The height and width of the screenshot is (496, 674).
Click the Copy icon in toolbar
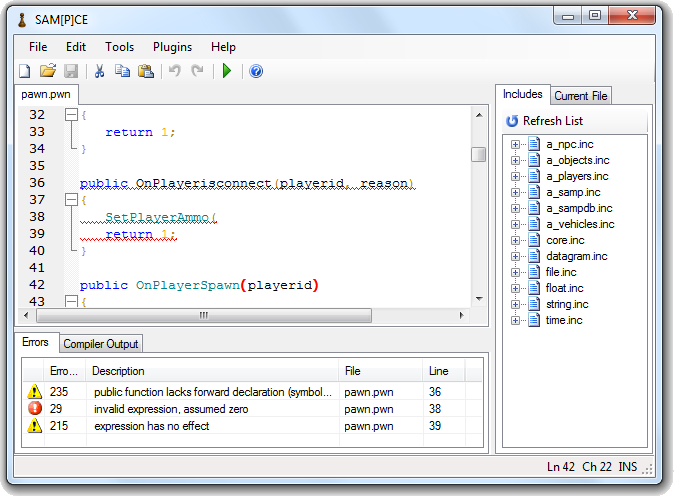(x=122, y=71)
